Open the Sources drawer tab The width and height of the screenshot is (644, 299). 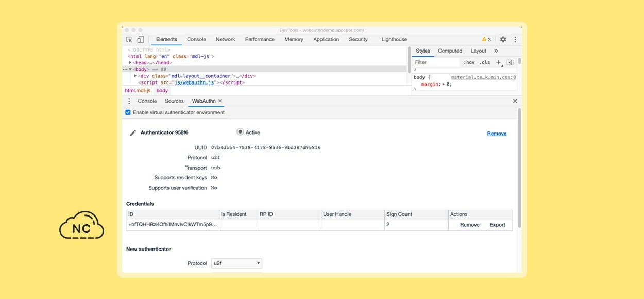(174, 101)
